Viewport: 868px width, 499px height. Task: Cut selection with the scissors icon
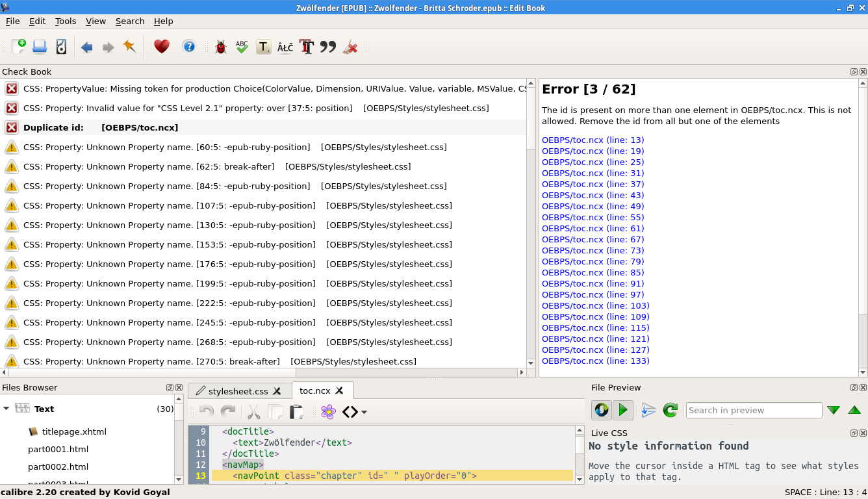(x=253, y=412)
